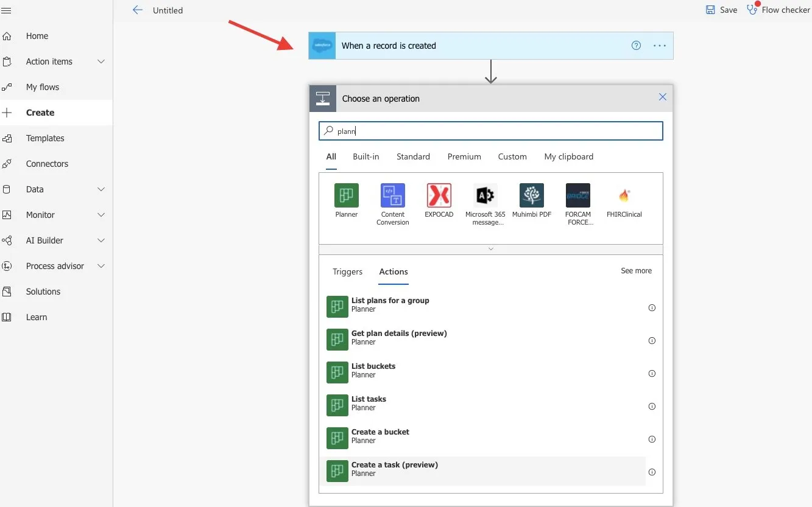This screenshot has width=812, height=507.
Task: Click the Process advisor icon
Action: pyautogui.click(x=7, y=266)
